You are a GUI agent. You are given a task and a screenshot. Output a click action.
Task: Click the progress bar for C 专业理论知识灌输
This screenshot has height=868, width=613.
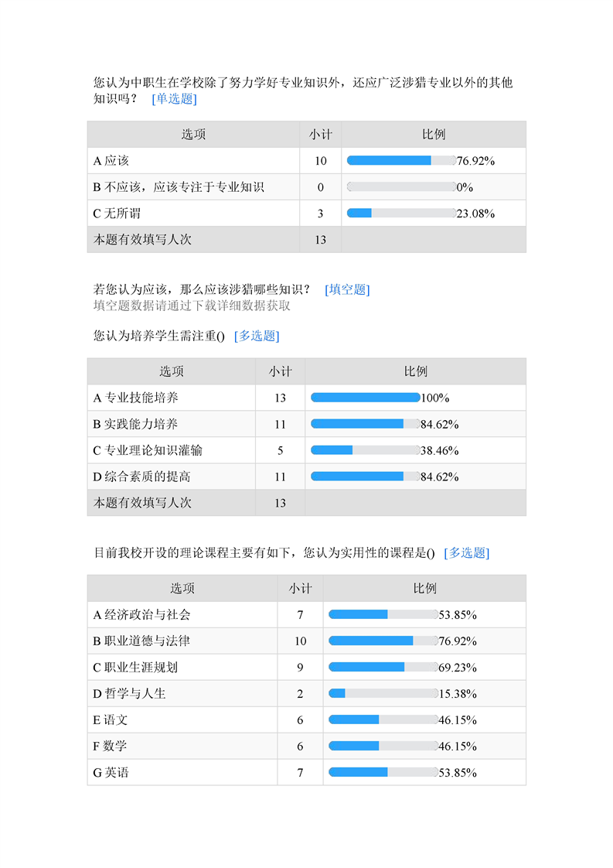click(x=365, y=450)
